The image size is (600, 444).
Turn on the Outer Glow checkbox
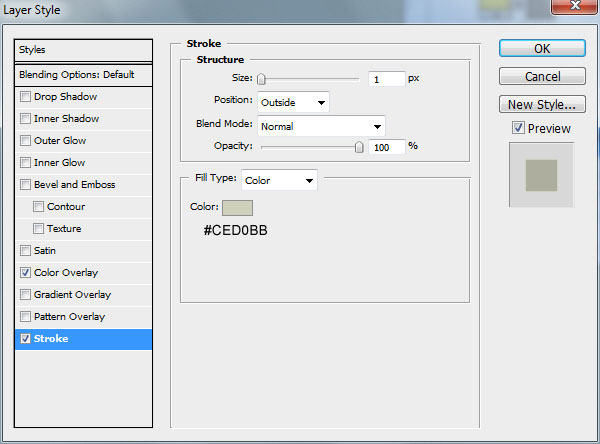(x=25, y=140)
